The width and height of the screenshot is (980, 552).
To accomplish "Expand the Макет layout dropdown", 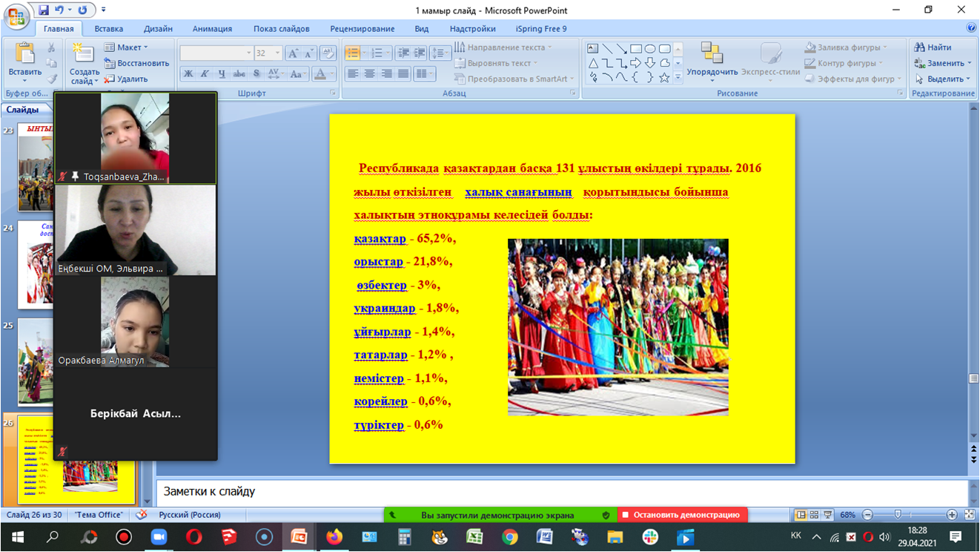I will pyautogui.click(x=145, y=47).
